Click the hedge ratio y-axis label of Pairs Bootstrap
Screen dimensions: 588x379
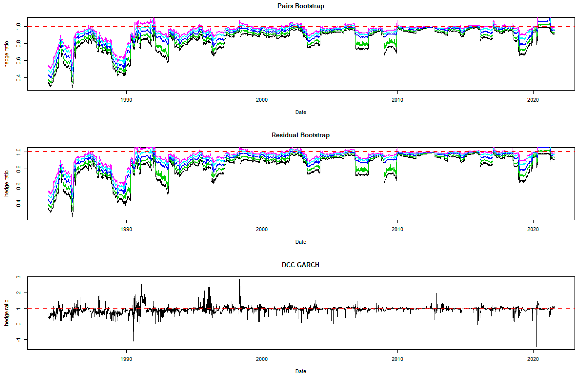click(6, 54)
